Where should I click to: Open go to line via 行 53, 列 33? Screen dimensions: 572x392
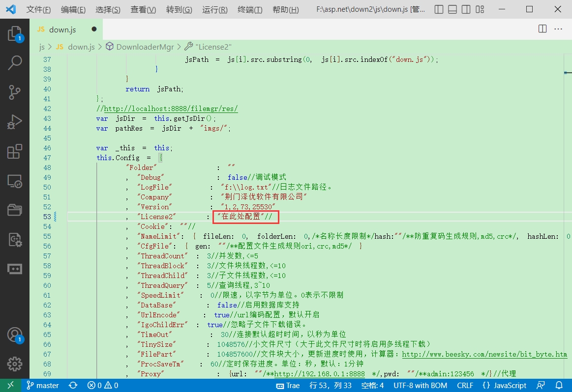point(331,385)
